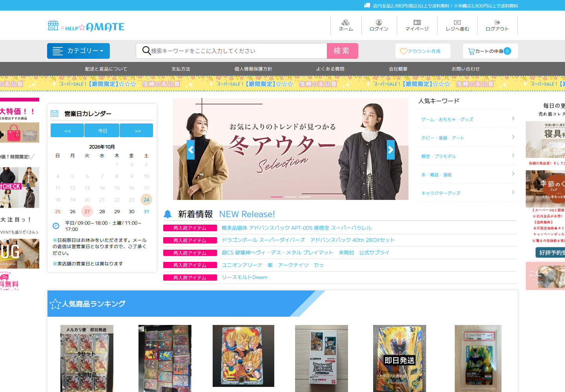Open the 即日発送 Trunks card thumbnail

click(399, 358)
